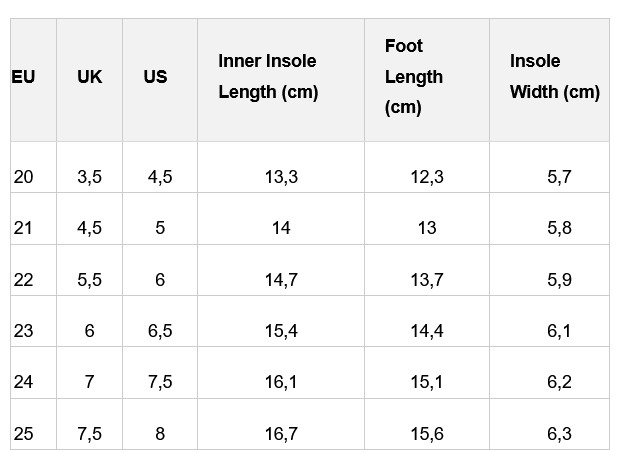The image size is (618, 450).
Task: Select the Inner Insole Length header
Action: [267, 77]
